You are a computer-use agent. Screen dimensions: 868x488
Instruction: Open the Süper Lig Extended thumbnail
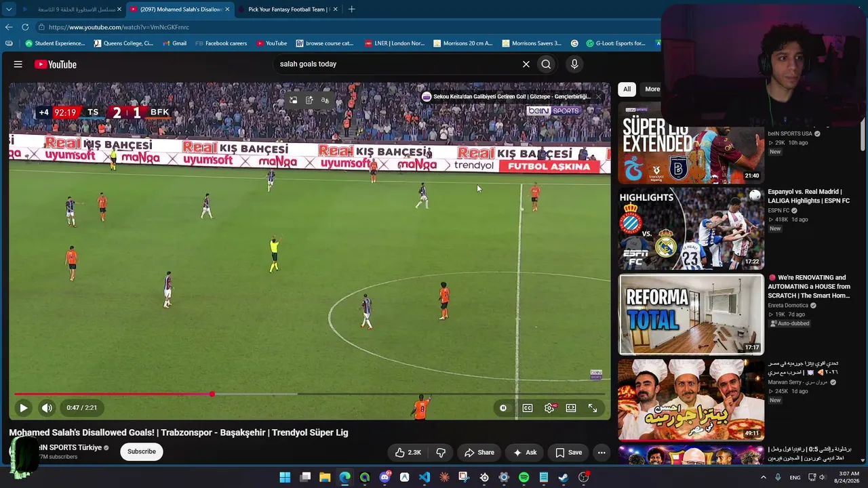(x=691, y=142)
